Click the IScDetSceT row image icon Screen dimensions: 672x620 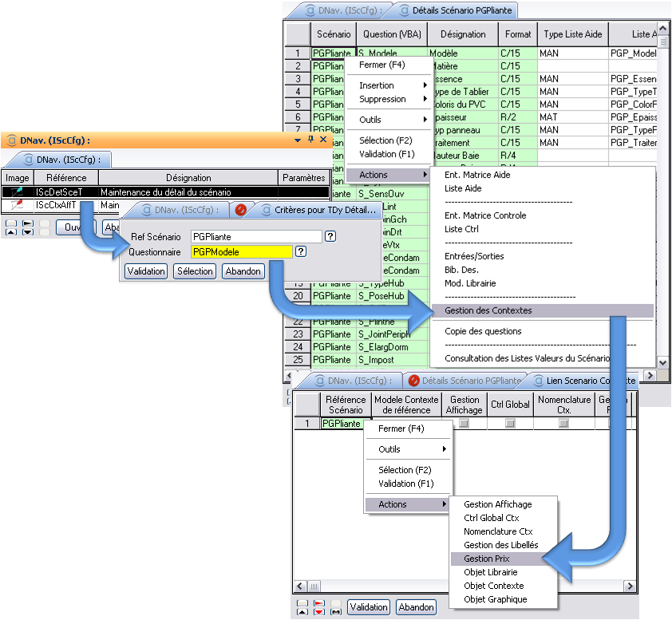point(17,192)
